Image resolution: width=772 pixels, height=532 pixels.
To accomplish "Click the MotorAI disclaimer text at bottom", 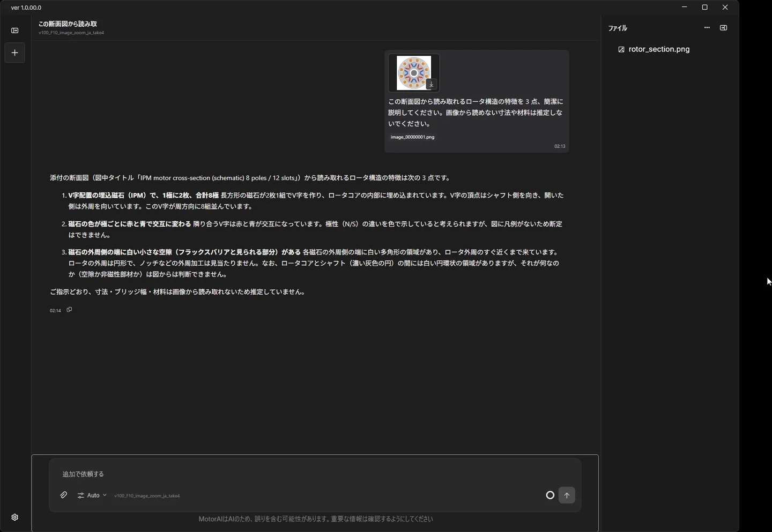I will pos(315,519).
